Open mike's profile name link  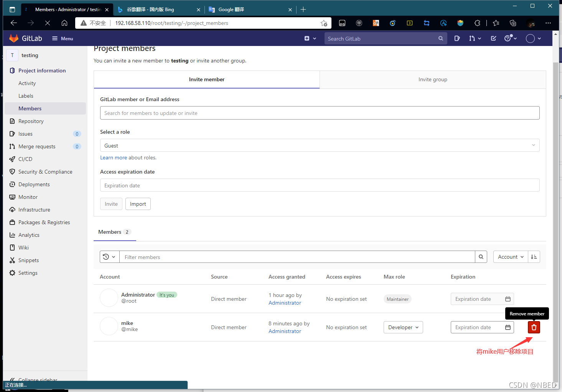pyautogui.click(x=127, y=323)
